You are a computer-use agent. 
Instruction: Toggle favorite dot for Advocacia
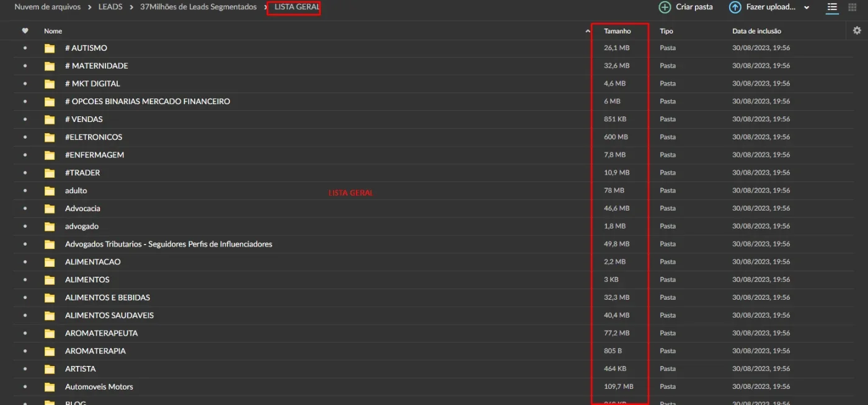click(25, 208)
